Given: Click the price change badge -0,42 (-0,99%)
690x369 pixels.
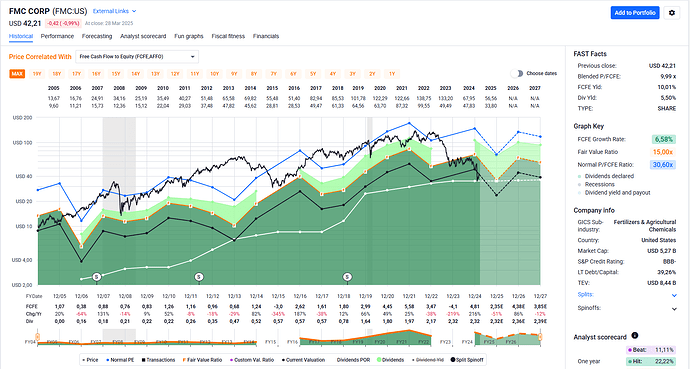Looking at the screenshot, I should coord(63,23).
